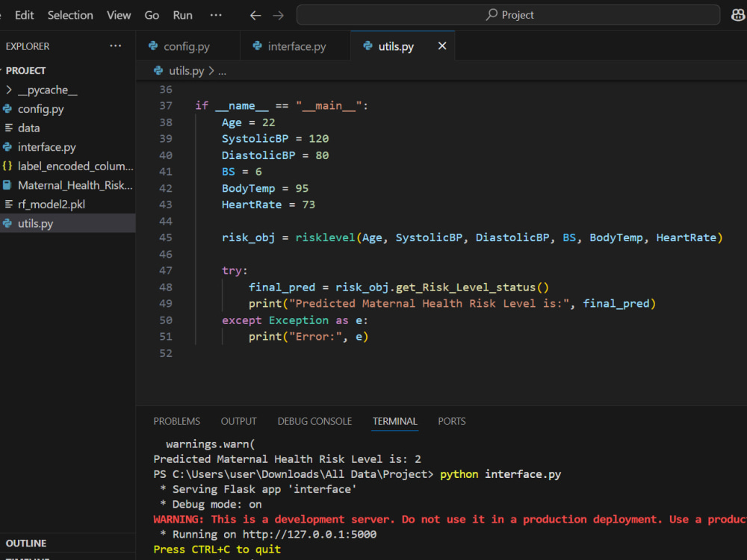Screen dimensions: 747x560
Task: Open the PROBLEMS panel tab
Action: tap(177, 421)
